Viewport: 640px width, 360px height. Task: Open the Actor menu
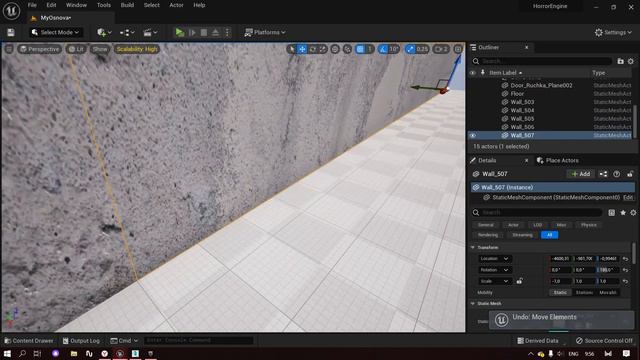point(176,5)
